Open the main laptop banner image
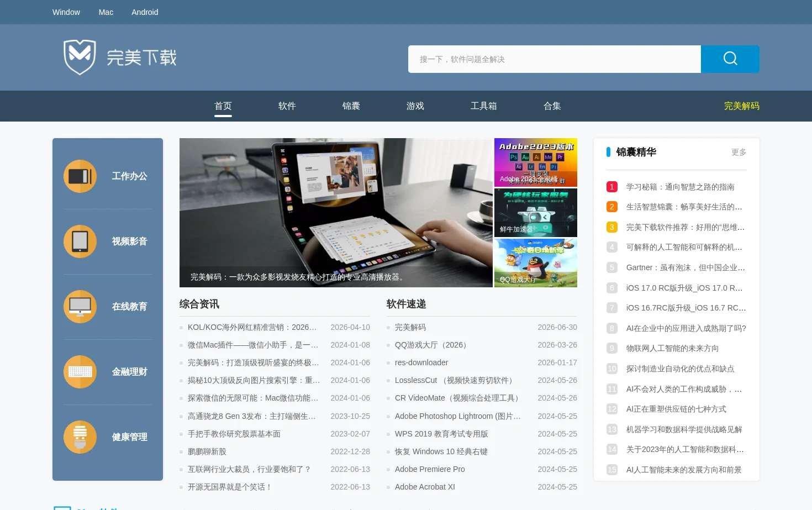812x510 pixels. point(336,213)
